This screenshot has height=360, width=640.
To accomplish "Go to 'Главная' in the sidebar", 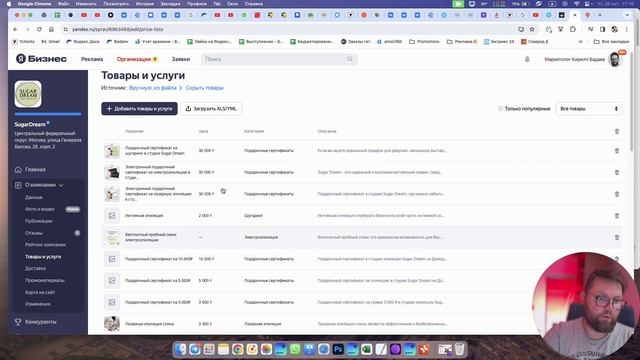I will [x=35, y=169].
